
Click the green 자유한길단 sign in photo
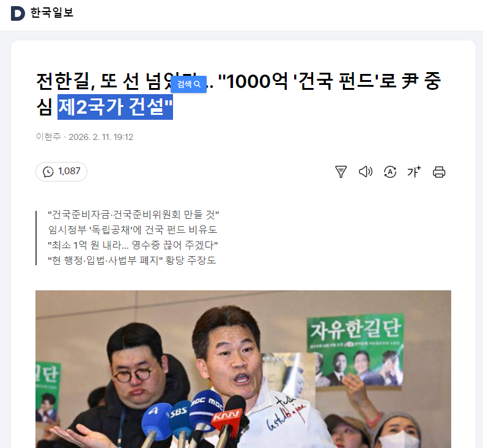pos(355,349)
